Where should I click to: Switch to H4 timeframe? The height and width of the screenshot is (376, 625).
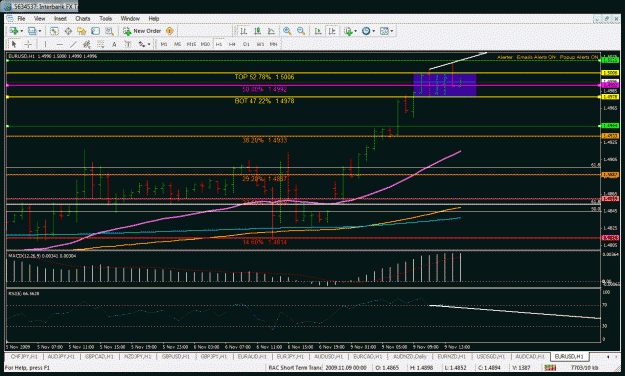pyautogui.click(x=232, y=44)
